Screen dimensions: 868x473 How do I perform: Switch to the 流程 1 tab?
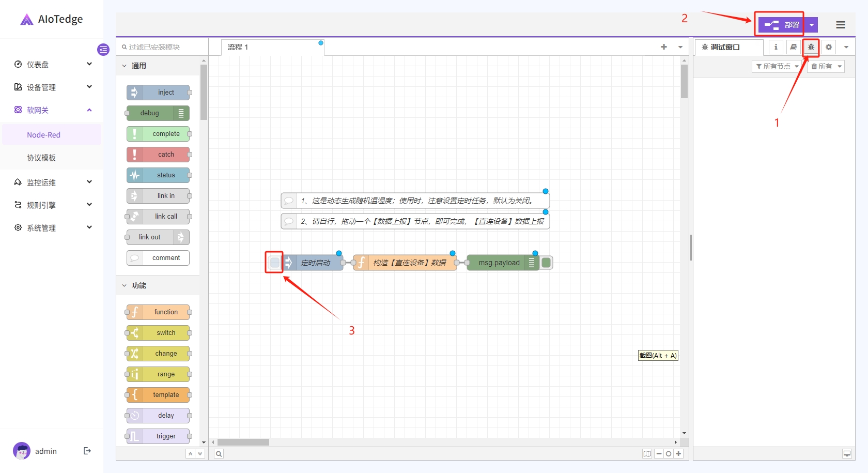point(238,47)
